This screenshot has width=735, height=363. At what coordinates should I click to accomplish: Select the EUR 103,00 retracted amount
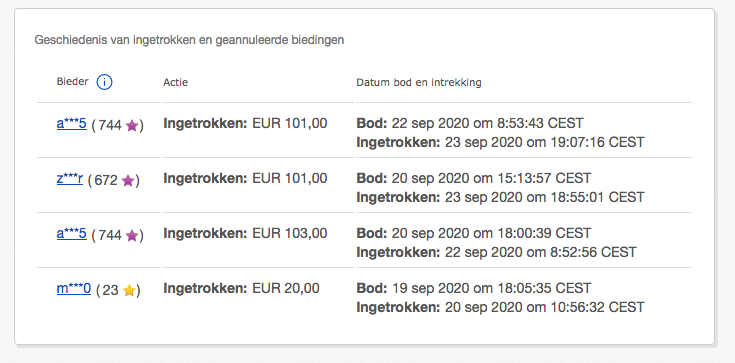[x=290, y=234]
